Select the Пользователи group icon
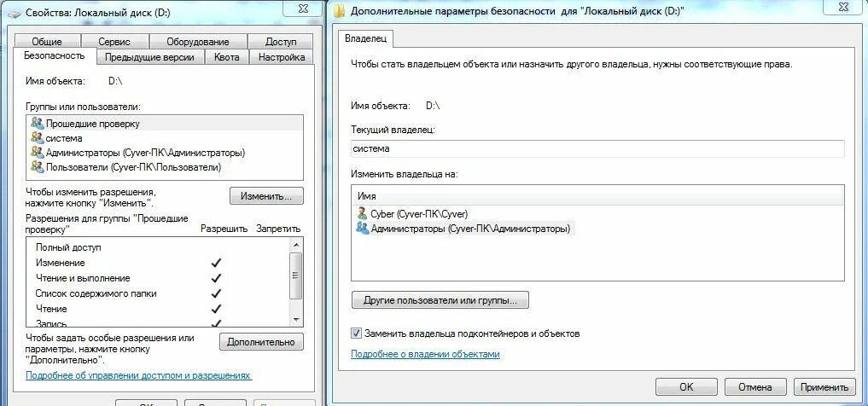This screenshot has height=406, width=868. tap(37, 166)
